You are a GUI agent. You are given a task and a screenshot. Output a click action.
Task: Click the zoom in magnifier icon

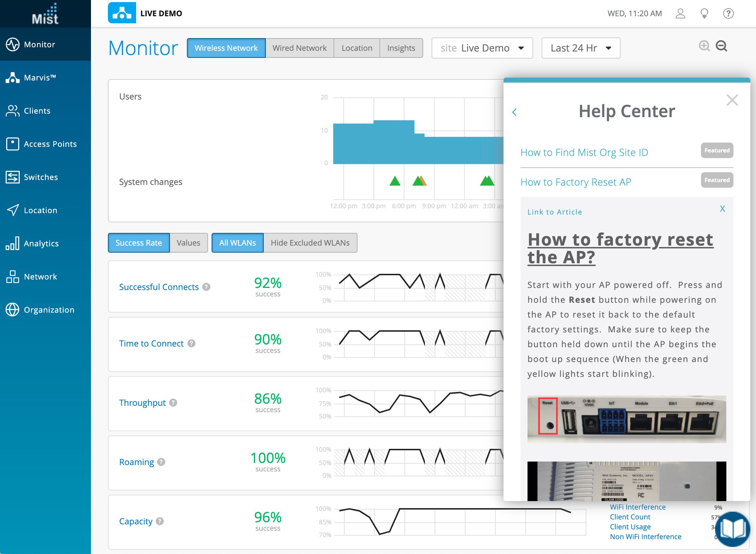point(704,46)
